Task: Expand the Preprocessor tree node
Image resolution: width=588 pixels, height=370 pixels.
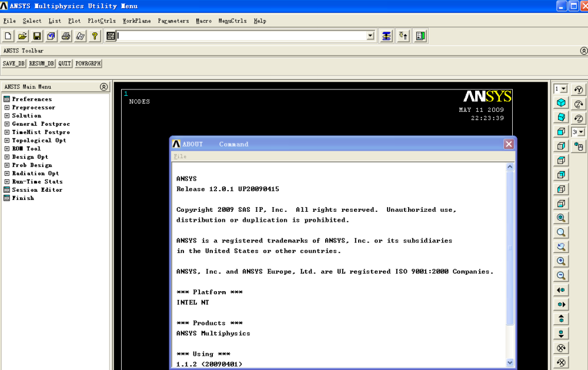Action: (7, 108)
